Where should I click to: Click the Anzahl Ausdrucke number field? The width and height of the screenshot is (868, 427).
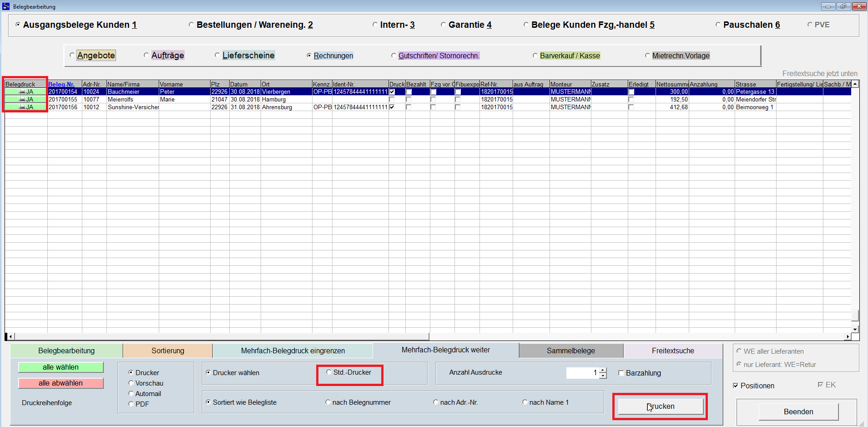[x=582, y=373]
